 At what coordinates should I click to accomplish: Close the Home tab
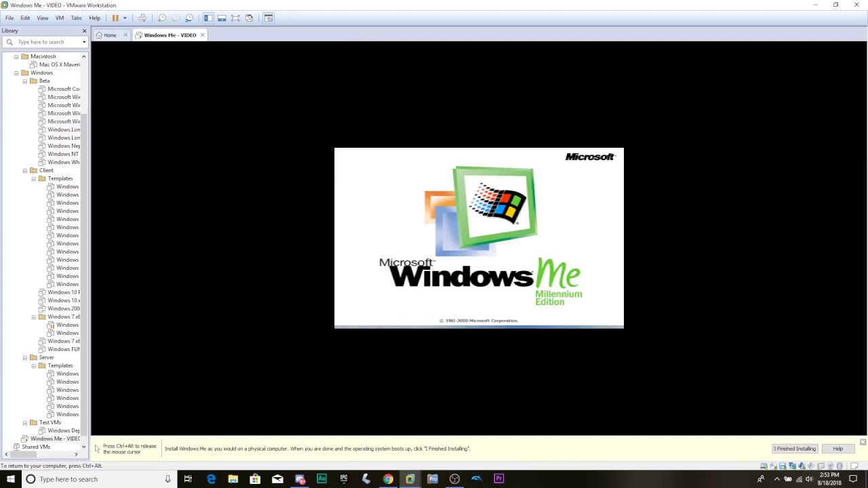pyautogui.click(x=125, y=35)
